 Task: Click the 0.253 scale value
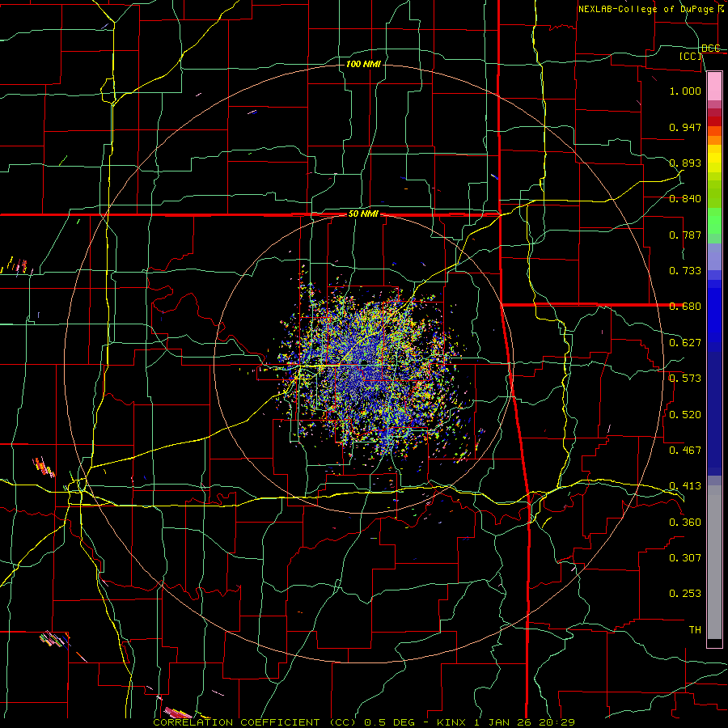(x=685, y=594)
